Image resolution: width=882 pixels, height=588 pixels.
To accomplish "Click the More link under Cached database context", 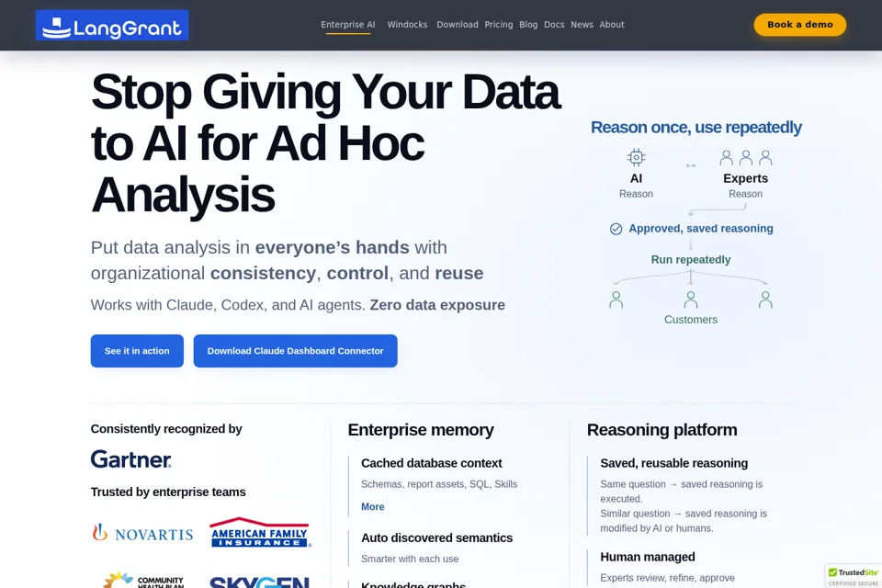I will click(x=372, y=507).
